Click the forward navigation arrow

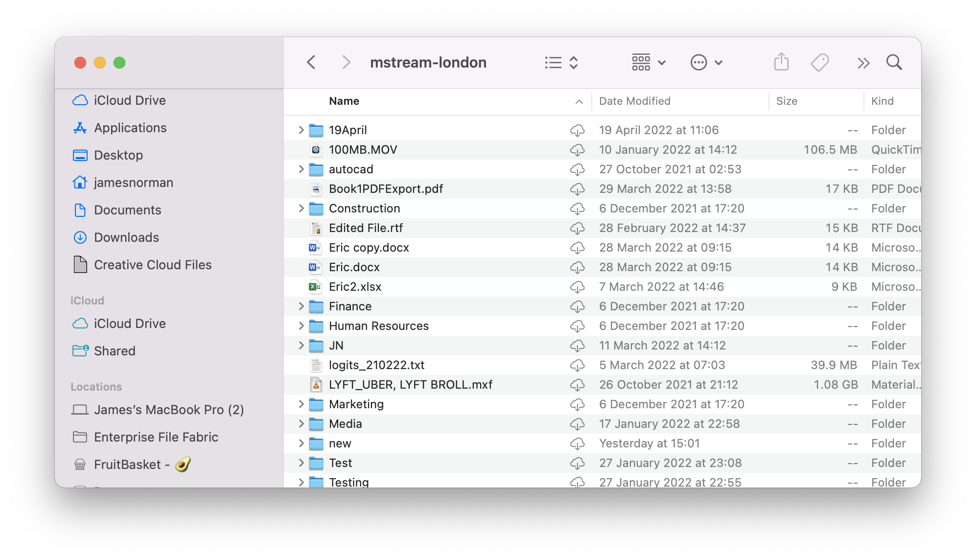[346, 62]
